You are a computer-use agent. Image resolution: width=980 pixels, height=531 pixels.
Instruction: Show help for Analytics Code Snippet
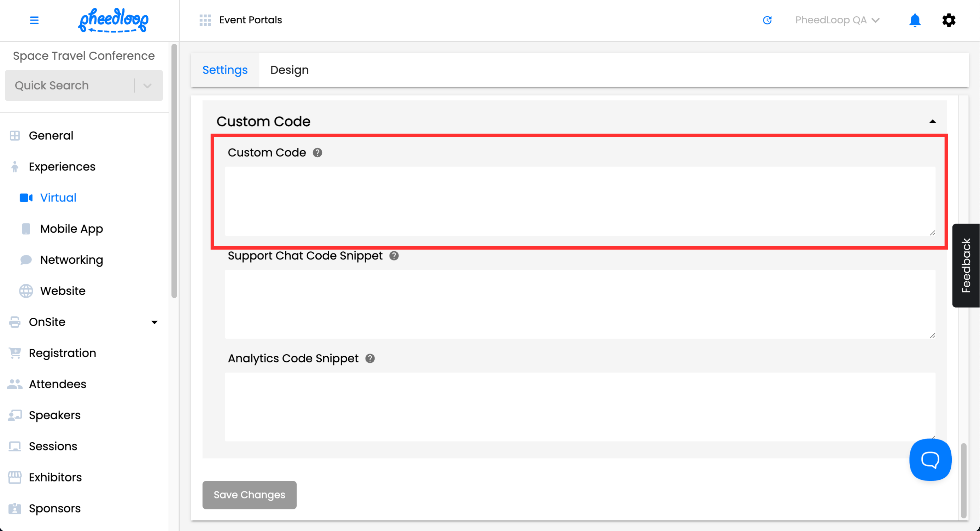click(x=370, y=359)
